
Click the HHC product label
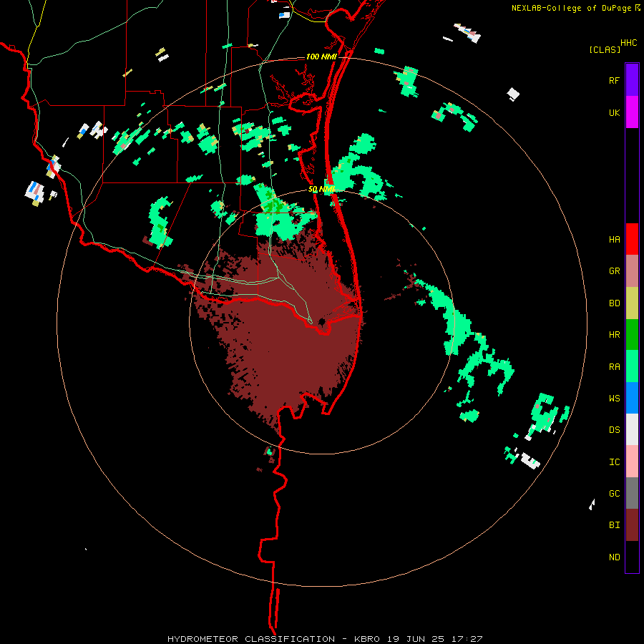point(629,43)
